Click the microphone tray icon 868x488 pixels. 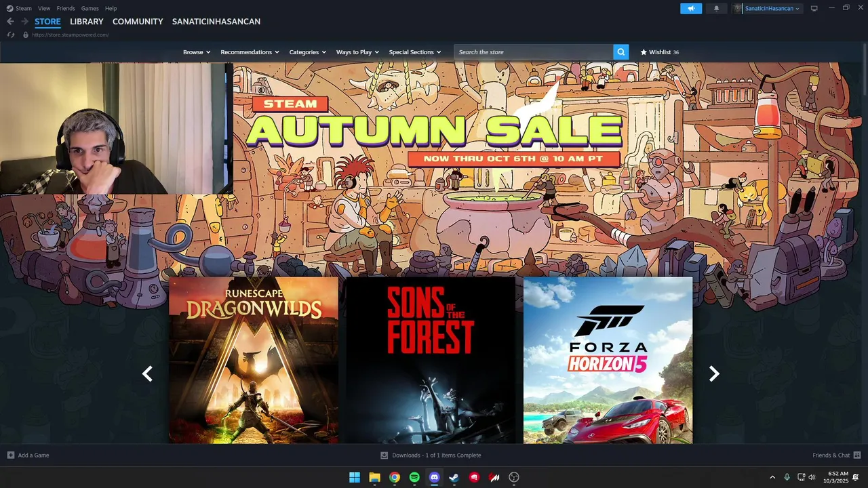click(x=787, y=477)
